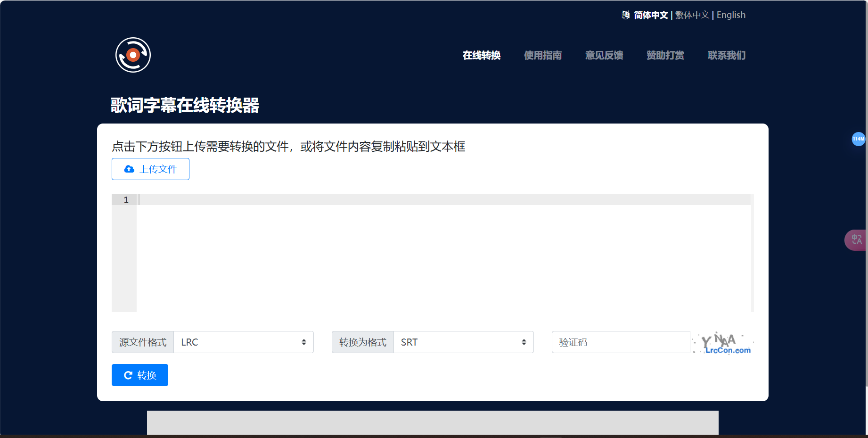Open the 使用指南 guide page
The image size is (868, 438).
click(x=542, y=55)
